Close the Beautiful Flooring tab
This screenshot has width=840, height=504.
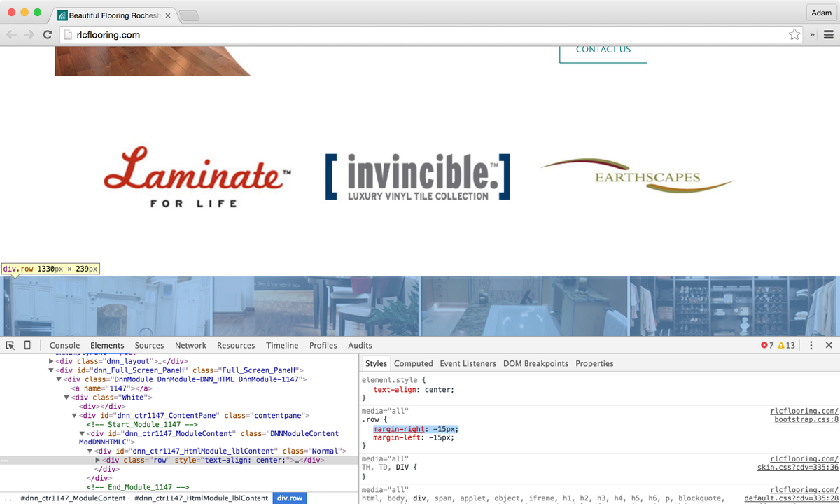(x=168, y=15)
